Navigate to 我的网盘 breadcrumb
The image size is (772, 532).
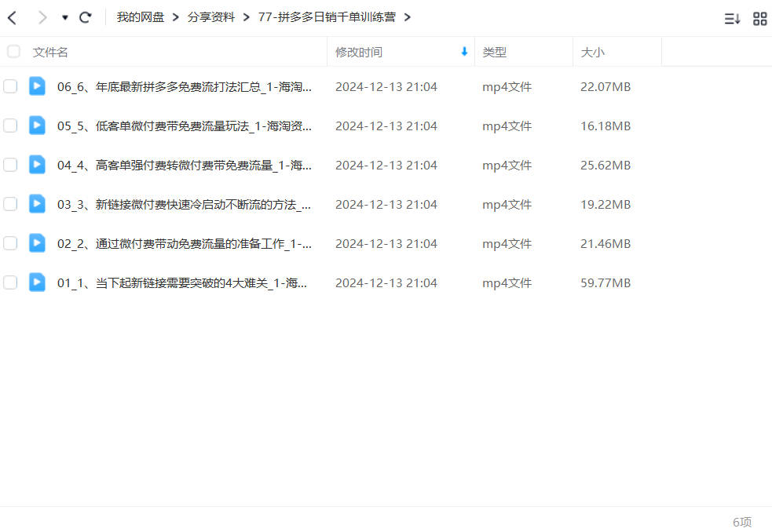141,17
